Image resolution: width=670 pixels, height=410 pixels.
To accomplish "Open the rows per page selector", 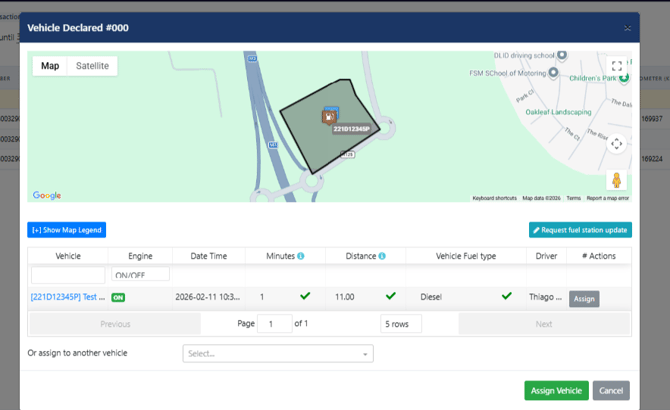I will pyautogui.click(x=401, y=324).
